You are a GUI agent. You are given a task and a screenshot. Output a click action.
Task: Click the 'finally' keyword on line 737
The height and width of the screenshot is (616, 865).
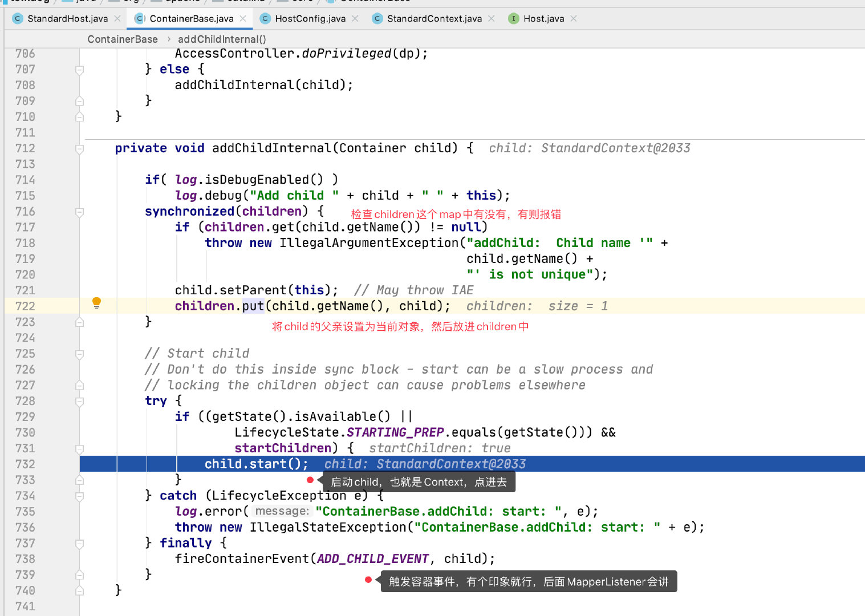click(x=186, y=543)
